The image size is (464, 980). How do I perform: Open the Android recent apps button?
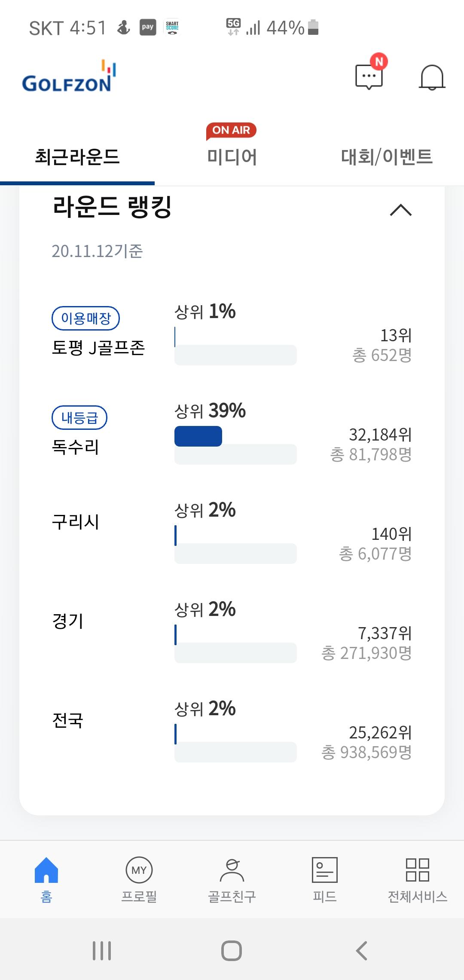[102, 950]
